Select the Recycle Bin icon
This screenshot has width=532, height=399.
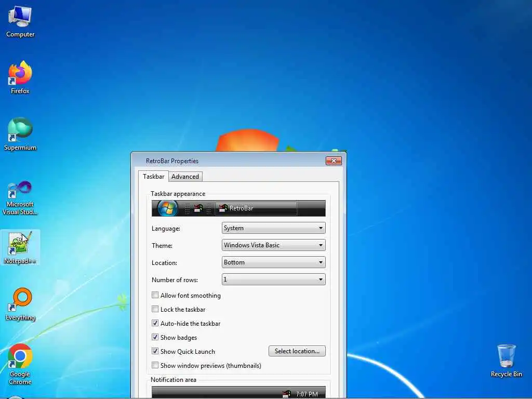506,361
